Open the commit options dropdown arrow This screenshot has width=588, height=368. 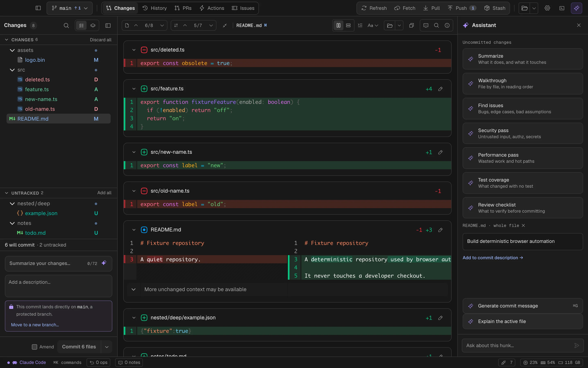point(107,347)
